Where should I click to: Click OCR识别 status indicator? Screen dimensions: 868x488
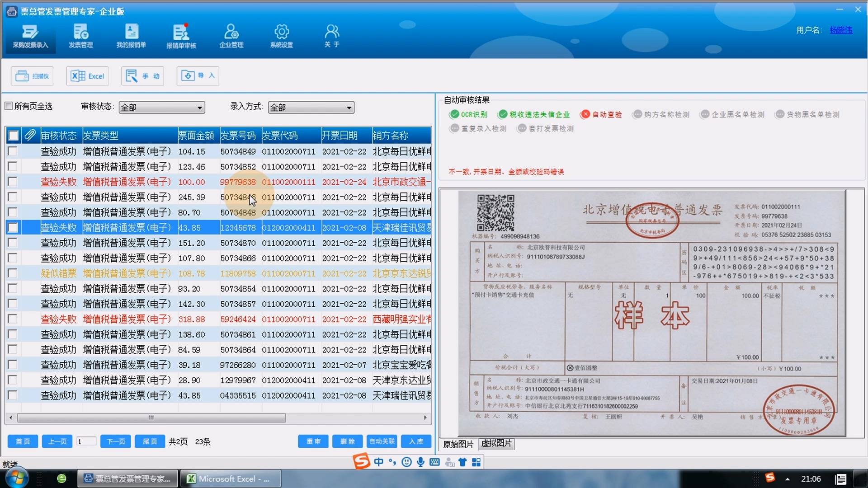[469, 114]
